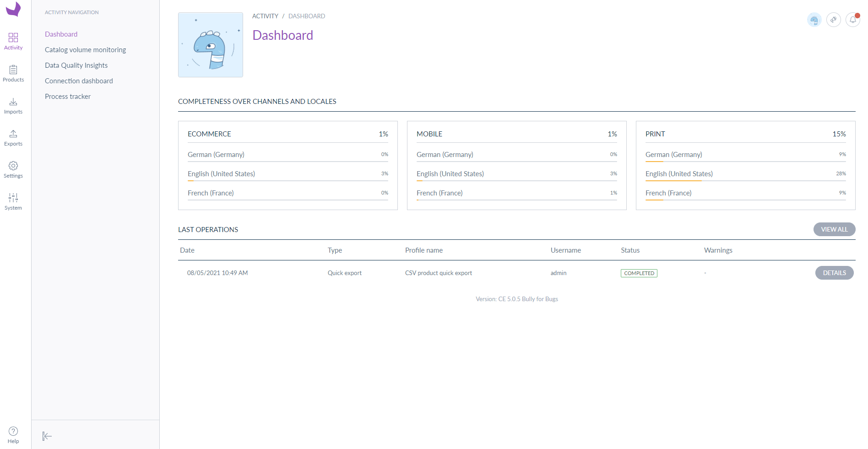Collapse the activity navigation panel
868x449 pixels.
pyautogui.click(x=47, y=436)
